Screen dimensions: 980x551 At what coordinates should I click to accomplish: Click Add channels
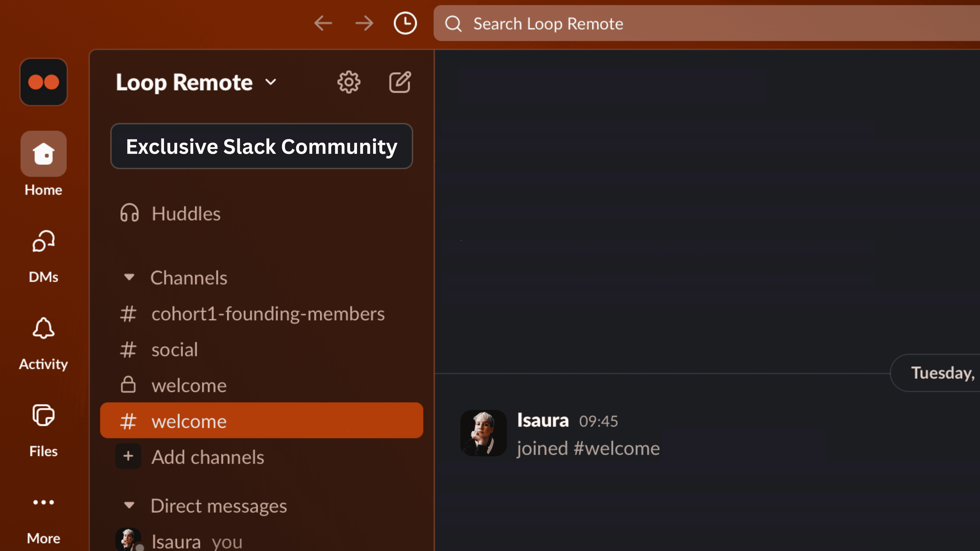(208, 457)
